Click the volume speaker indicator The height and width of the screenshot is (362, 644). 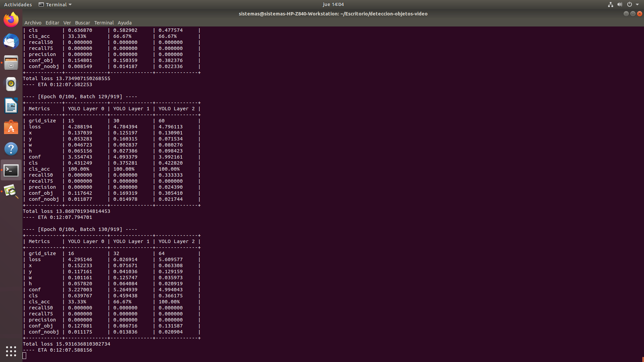pos(620,4)
